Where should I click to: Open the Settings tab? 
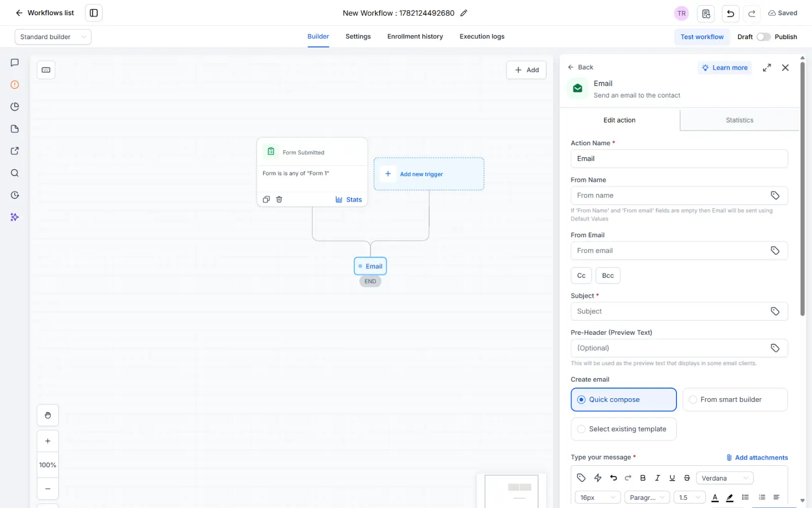[x=358, y=37]
